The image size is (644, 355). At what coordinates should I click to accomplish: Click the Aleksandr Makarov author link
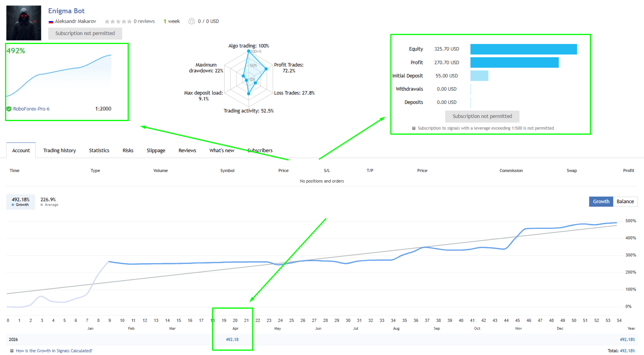click(75, 21)
